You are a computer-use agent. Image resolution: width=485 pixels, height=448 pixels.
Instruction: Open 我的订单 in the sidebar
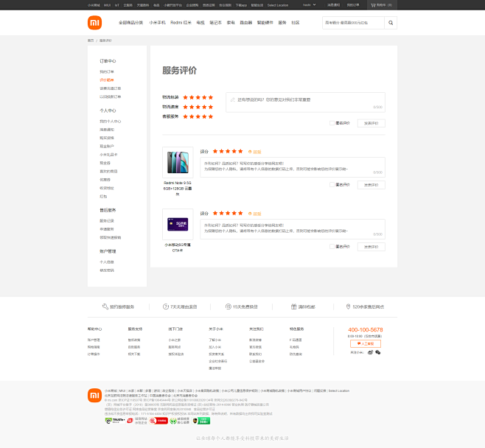point(107,71)
